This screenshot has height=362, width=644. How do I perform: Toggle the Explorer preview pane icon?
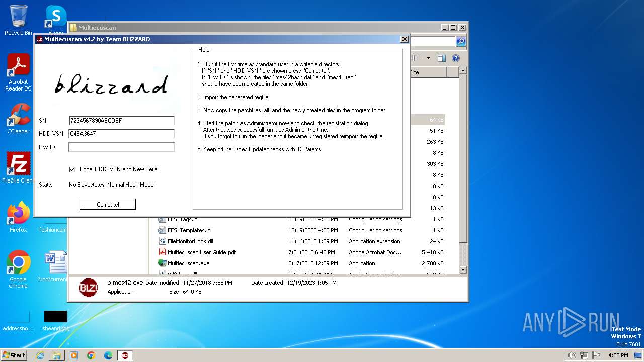click(441, 58)
